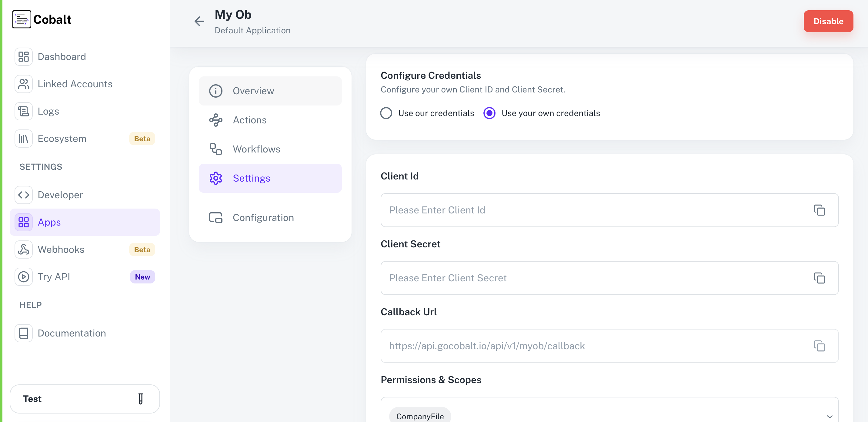
Task: Open the Documentation page
Action: point(72,333)
